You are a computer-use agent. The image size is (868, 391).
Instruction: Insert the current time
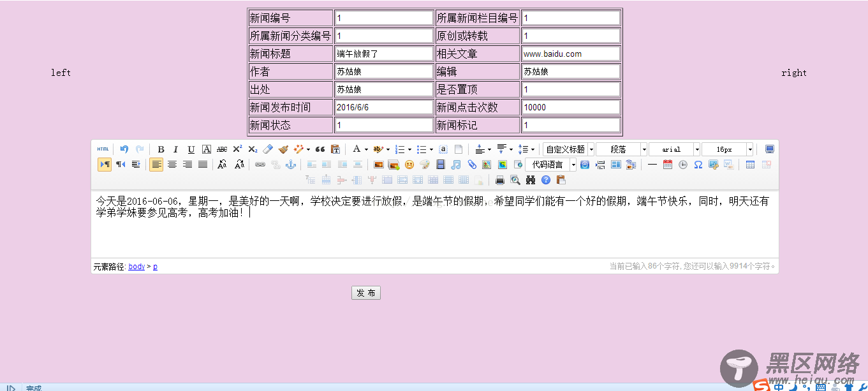[x=683, y=165]
